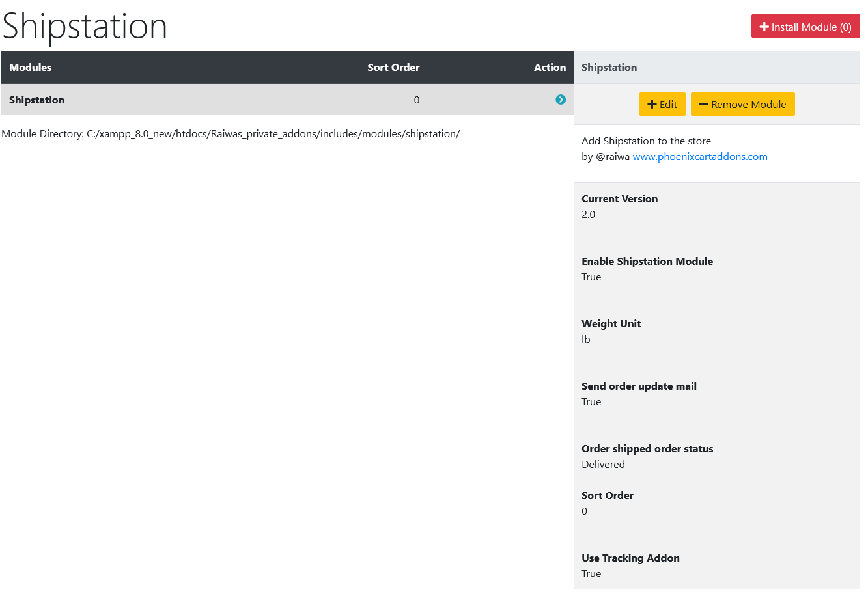Select the Shipstation module row name
This screenshot has height=596, width=868.
click(36, 100)
